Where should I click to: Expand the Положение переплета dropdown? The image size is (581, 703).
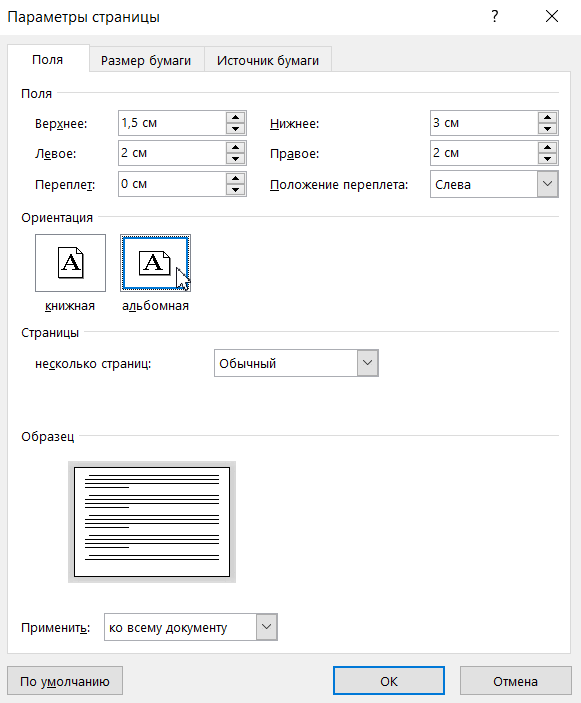pos(547,184)
